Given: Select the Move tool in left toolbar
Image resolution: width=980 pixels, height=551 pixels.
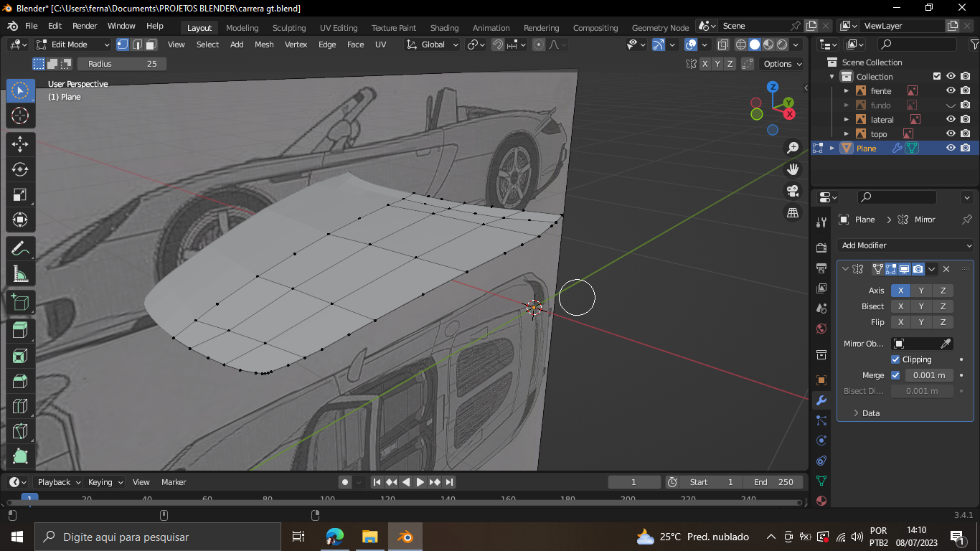Looking at the screenshot, I should click(x=20, y=144).
